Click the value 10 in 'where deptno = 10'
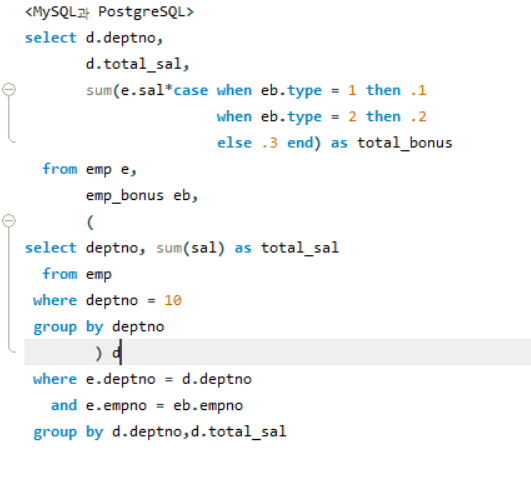This screenshot has height=485, width=531. (173, 300)
